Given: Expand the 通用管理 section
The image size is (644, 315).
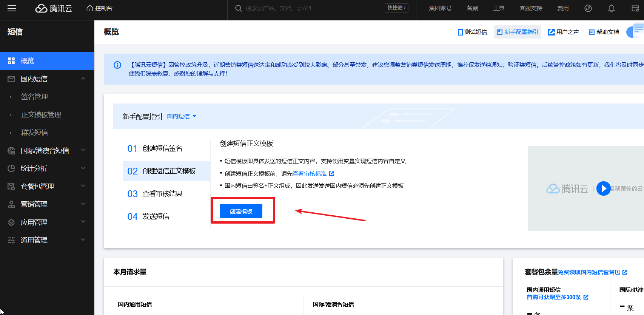Looking at the screenshot, I should point(83,240).
